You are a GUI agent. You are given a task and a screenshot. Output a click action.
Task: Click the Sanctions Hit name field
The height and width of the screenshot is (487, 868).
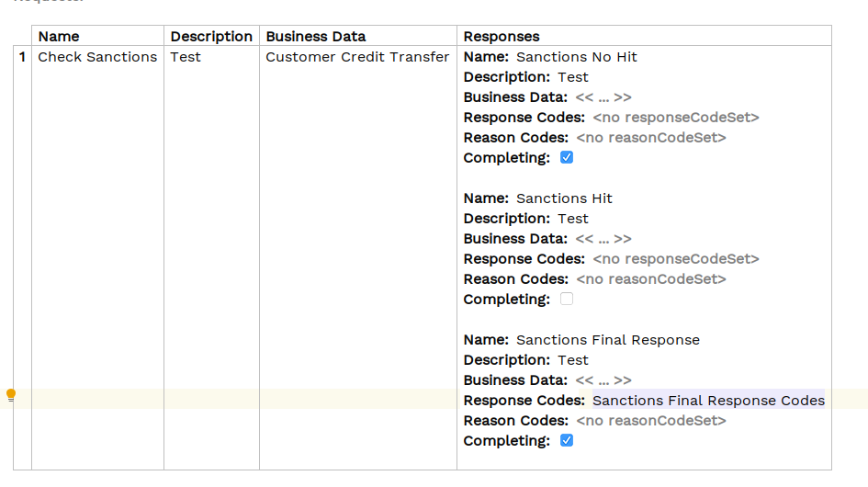coord(564,198)
